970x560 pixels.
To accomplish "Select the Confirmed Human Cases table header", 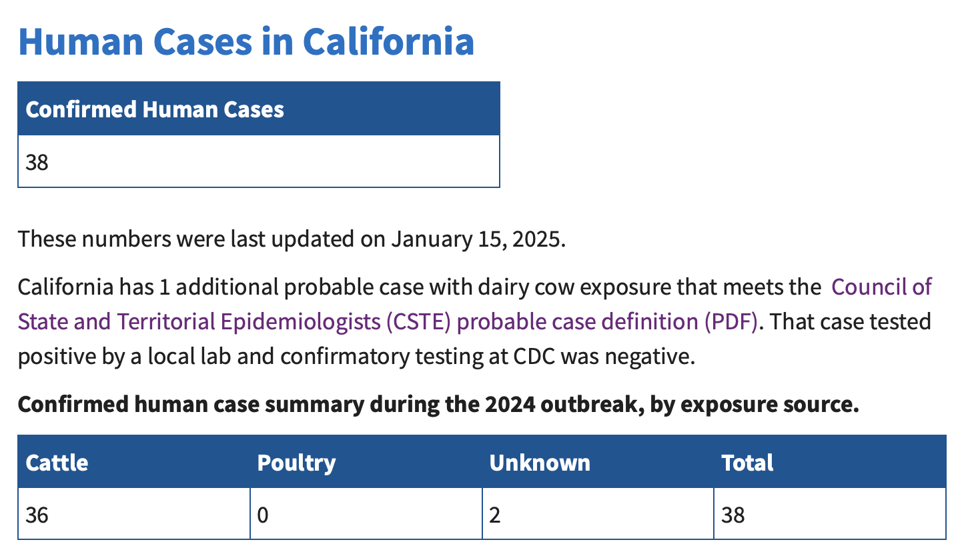I will (x=259, y=109).
